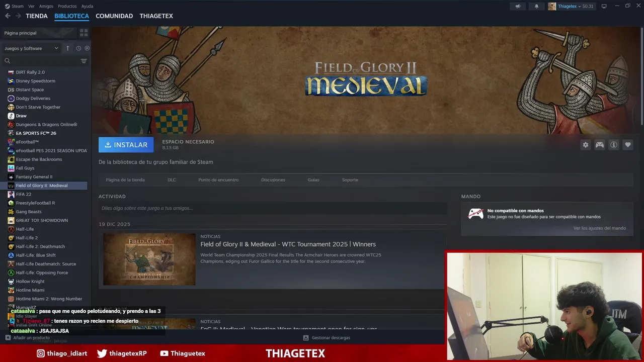Click the ready-to-play filter icon
The height and width of the screenshot is (362, 644).
(87, 48)
